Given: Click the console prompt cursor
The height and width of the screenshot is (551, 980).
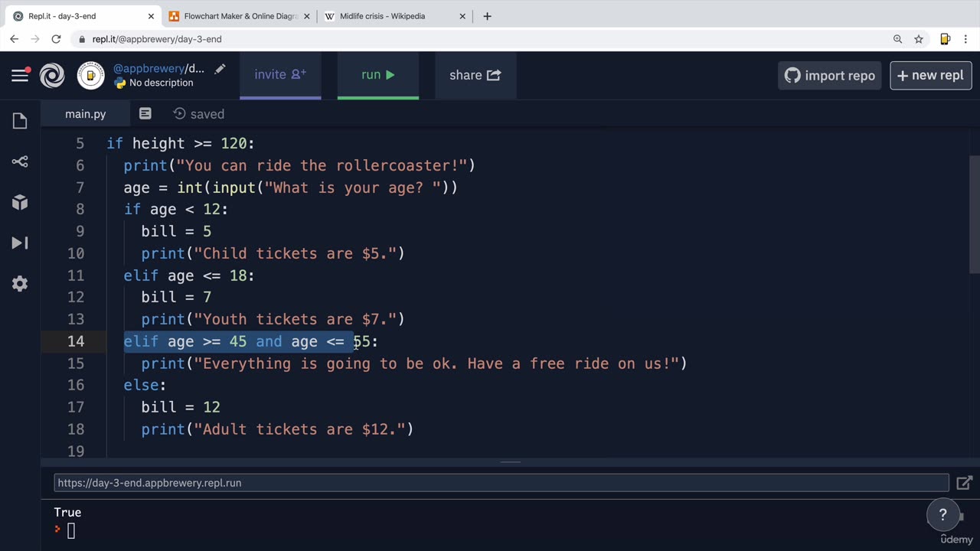Looking at the screenshot, I should [x=71, y=530].
